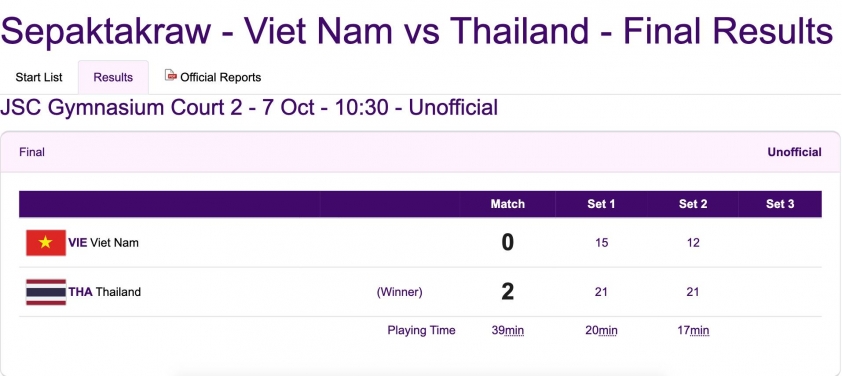Click the THA Thailand team link
This screenshot has width=842, height=376.
[x=104, y=292]
